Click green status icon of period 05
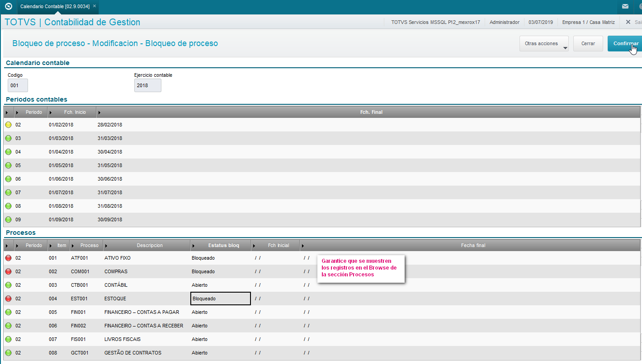This screenshot has height=364, width=642. [x=8, y=165]
